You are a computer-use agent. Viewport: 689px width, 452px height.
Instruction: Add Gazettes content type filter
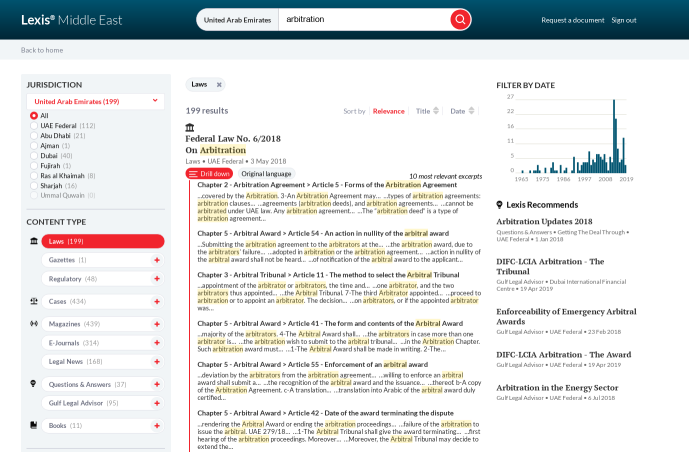(156, 260)
